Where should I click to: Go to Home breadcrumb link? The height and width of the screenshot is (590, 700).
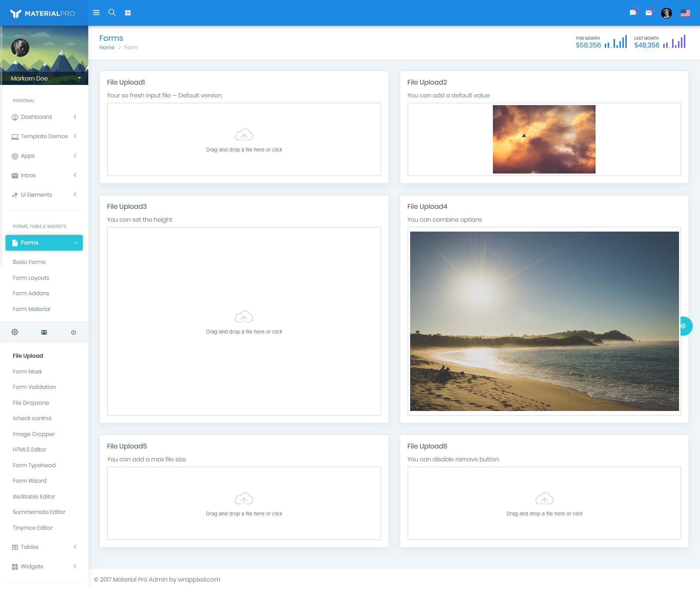click(107, 47)
